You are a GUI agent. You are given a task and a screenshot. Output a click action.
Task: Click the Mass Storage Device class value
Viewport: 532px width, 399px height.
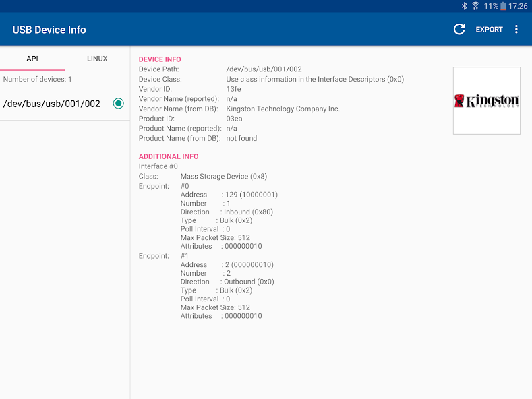pyautogui.click(x=223, y=177)
